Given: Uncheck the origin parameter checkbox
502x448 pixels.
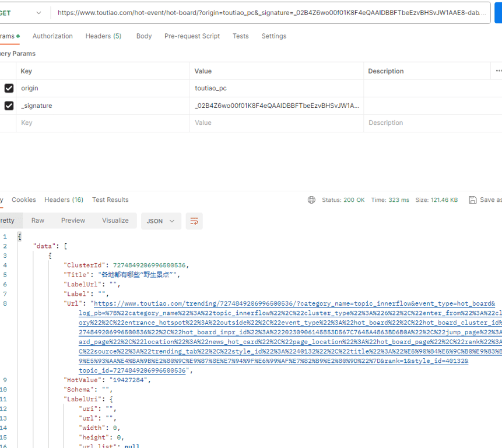Looking at the screenshot, I should point(9,88).
